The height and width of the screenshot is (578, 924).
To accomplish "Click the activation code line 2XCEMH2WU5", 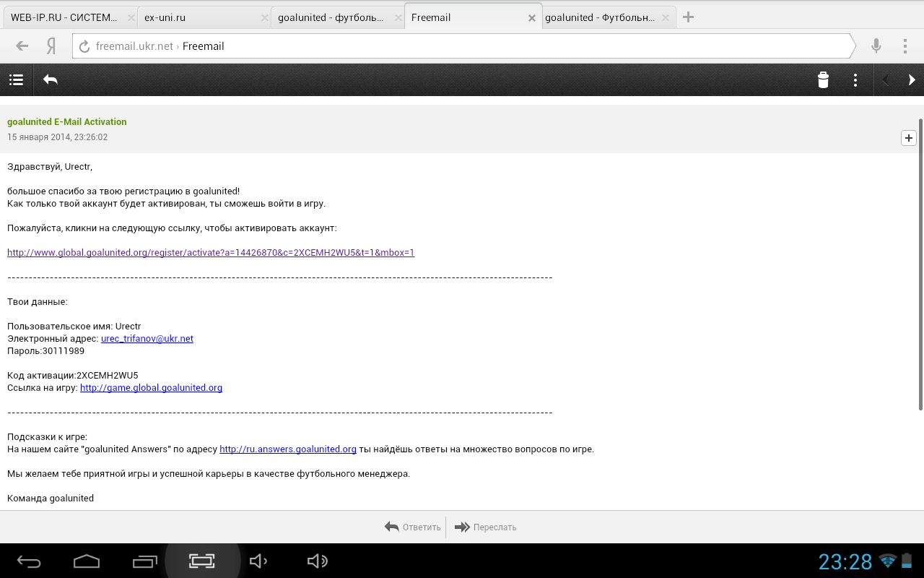I will 72,376.
